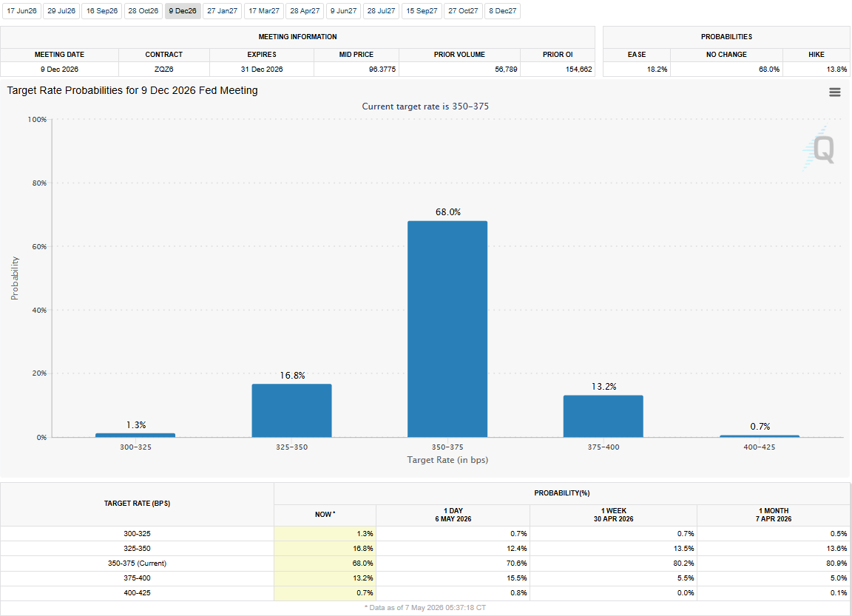Click the QuikStrike Q watermark logo
The height and width of the screenshot is (616, 852).
[818, 149]
